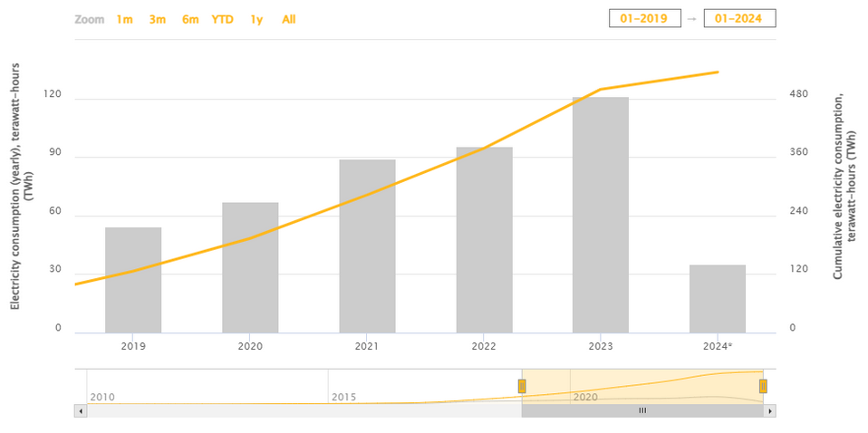
Task: Click the 2020 label in the navigator
Action: (585, 397)
